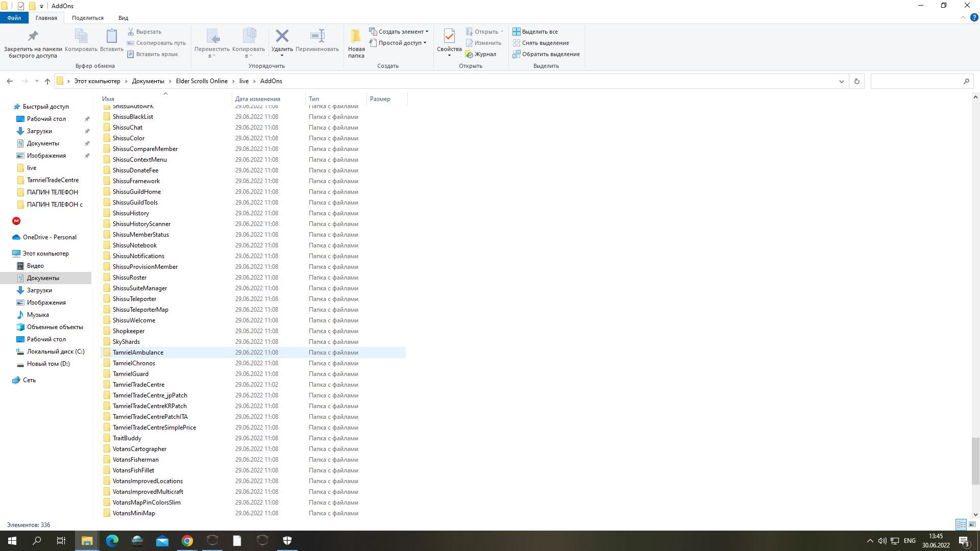Open Properties (Свойства) icon
This screenshot has width=980, height=551.
click(449, 36)
